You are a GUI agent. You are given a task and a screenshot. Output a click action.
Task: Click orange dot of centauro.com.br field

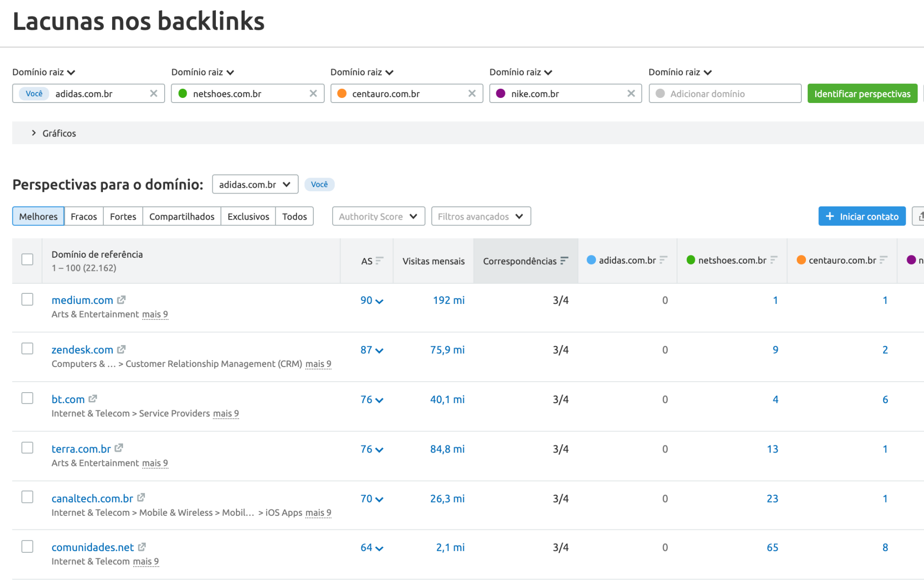[342, 93]
